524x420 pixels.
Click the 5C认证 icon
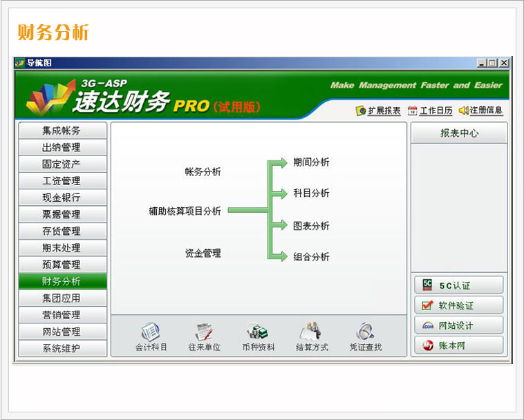coord(427,285)
